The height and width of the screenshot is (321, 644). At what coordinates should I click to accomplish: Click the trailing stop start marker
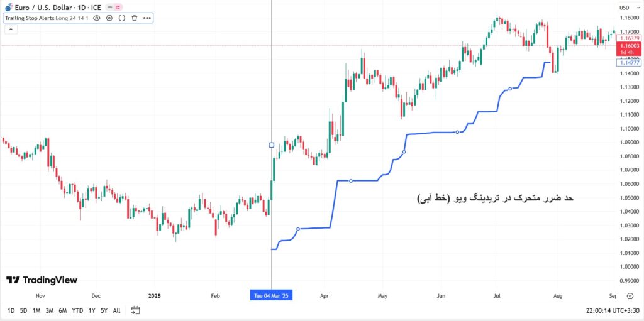[271, 145]
